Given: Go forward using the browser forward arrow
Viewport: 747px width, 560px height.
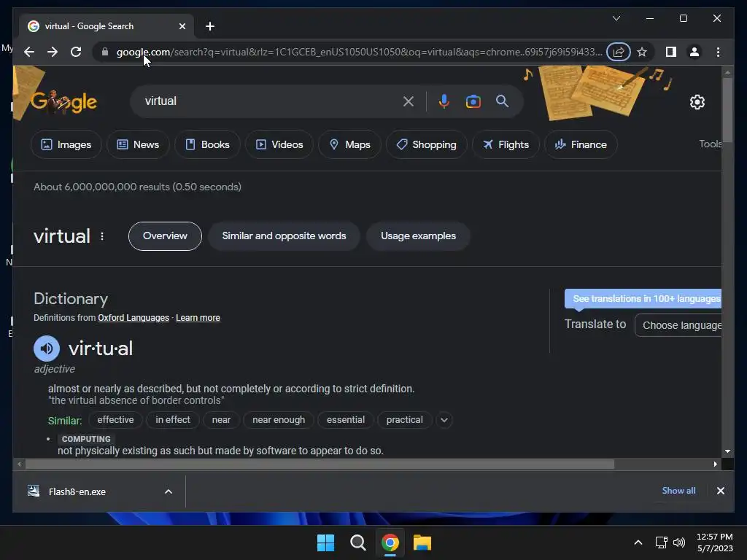Looking at the screenshot, I should [53, 52].
